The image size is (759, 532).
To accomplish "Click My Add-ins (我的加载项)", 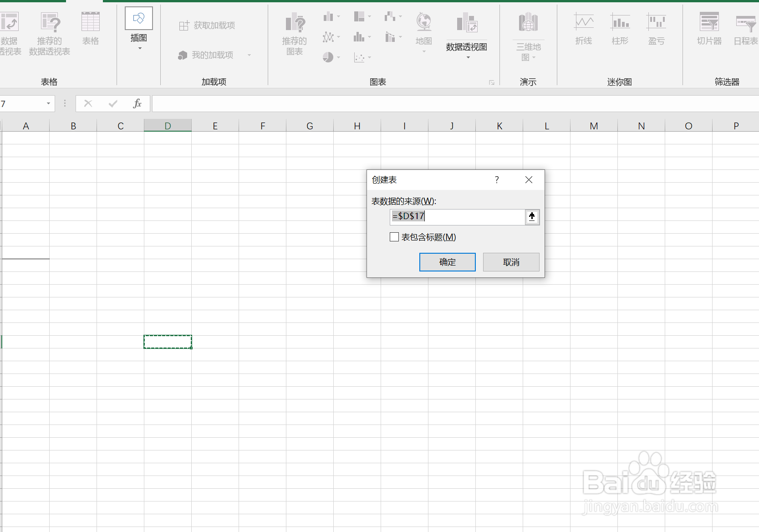I will 206,55.
